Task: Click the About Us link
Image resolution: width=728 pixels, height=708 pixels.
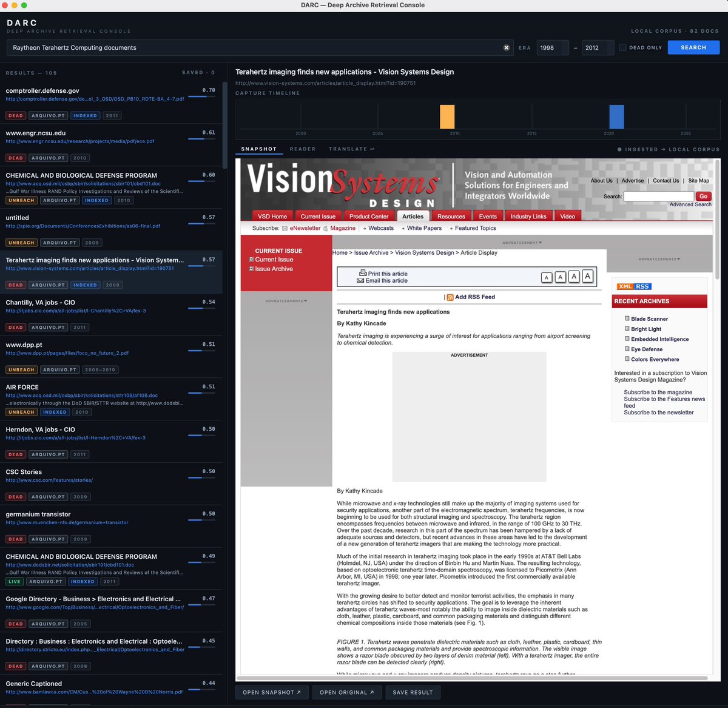Action: (602, 180)
